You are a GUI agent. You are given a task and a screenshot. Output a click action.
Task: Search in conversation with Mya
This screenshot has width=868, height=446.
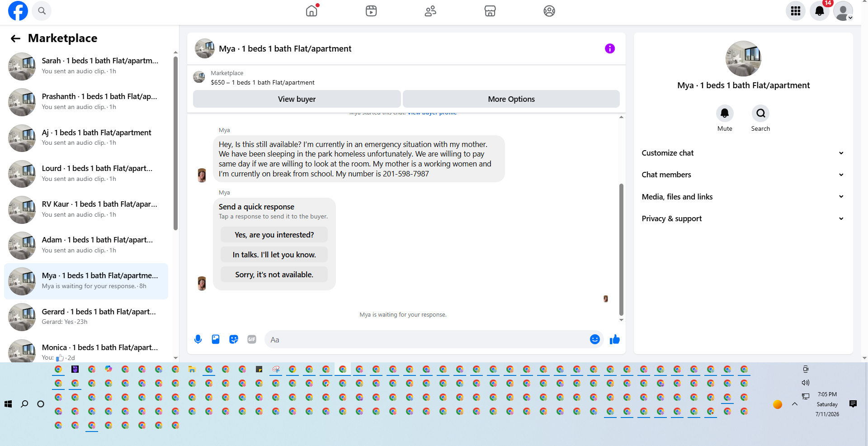point(761,114)
